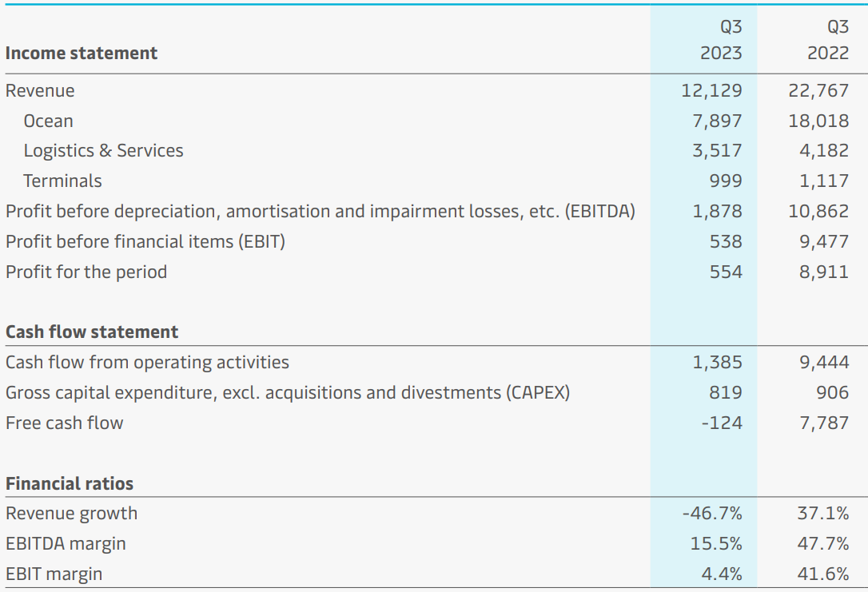Select Ocean 2022 value 18,018
The width and height of the screenshot is (868, 592).
click(818, 121)
